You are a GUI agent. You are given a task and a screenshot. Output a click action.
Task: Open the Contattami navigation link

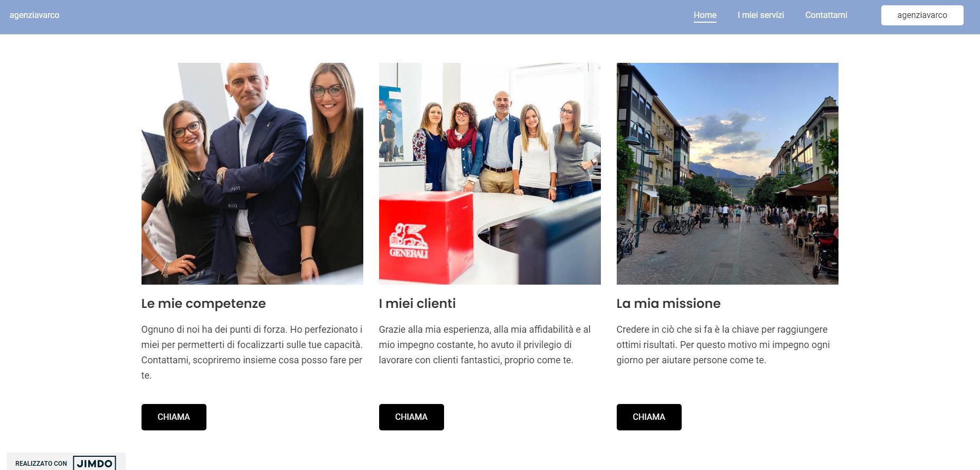(826, 15)
